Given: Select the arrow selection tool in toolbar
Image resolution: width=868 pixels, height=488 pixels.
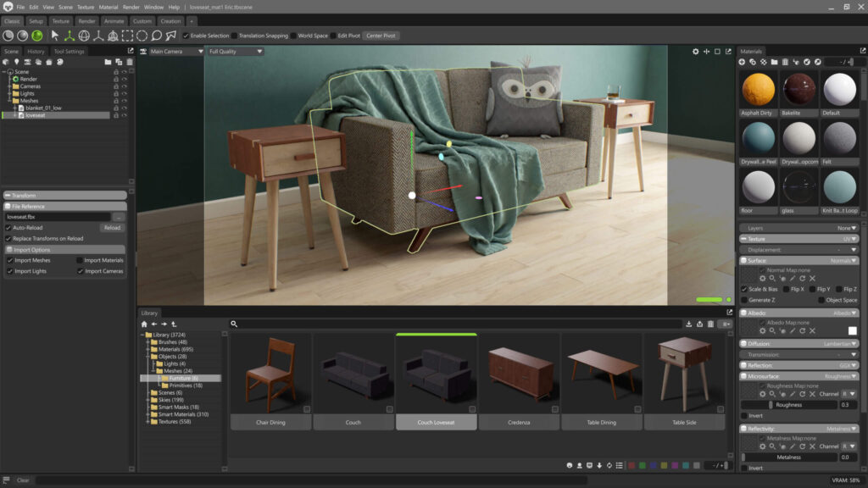Looking at the screenshot, I should point(55,36).
